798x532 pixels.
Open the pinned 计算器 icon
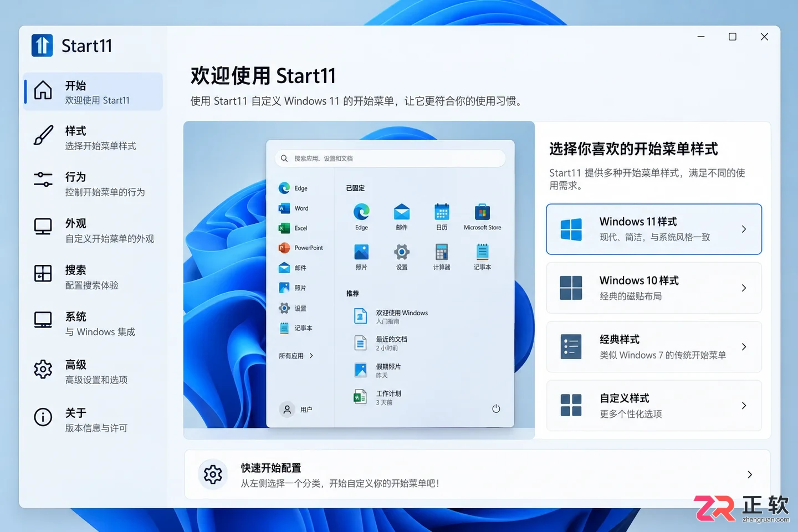tap(442, 252)
